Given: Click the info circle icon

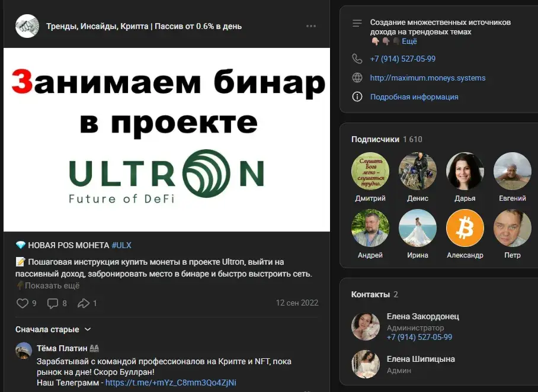Looking at the screenshot, I should coord(357,97).
